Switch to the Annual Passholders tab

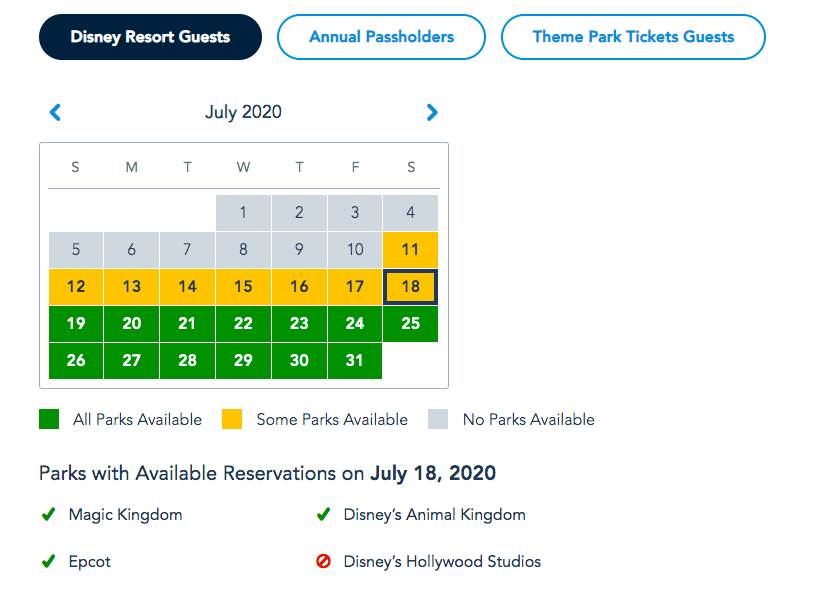[x=381, y=37]
